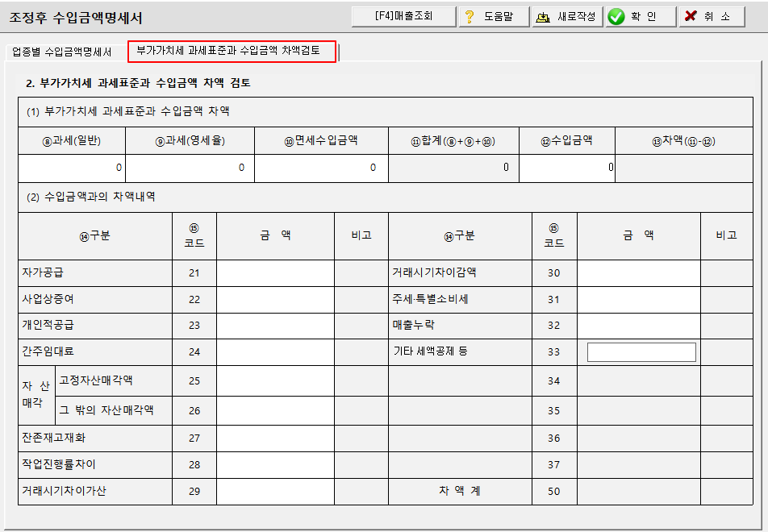Click the ⑧과세(일반) value field
This screenshot has height=532, width=768.
[x=72, y=168]
